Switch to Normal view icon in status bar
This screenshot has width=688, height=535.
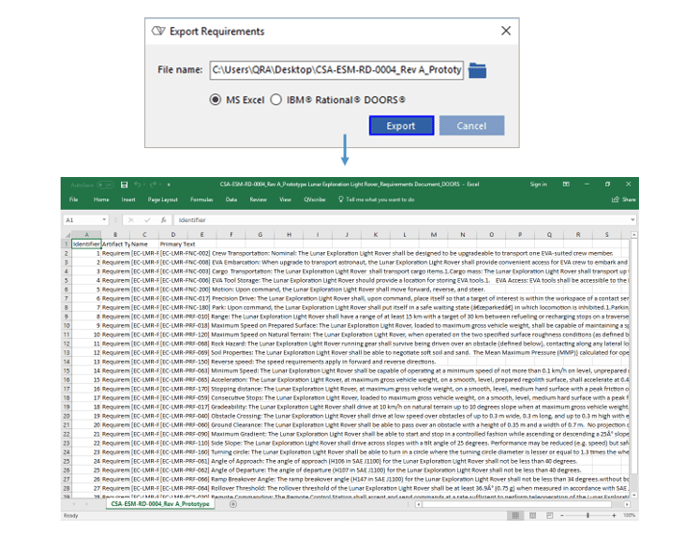pyautogui.click(x=516, y=515)
